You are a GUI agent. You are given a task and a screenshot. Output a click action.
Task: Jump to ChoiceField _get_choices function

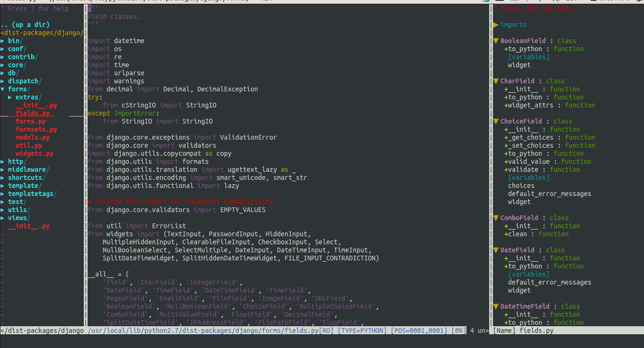(550, 137)
